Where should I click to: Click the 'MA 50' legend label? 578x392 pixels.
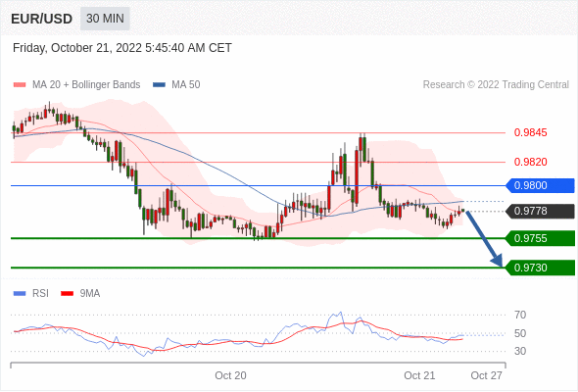coord(186,85)
